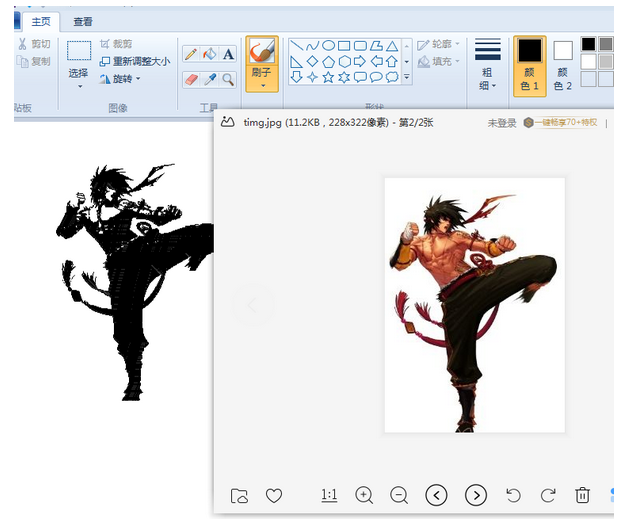Select the Eraser tool
Viewport: 622px width, 520px height.
(191, 80)
